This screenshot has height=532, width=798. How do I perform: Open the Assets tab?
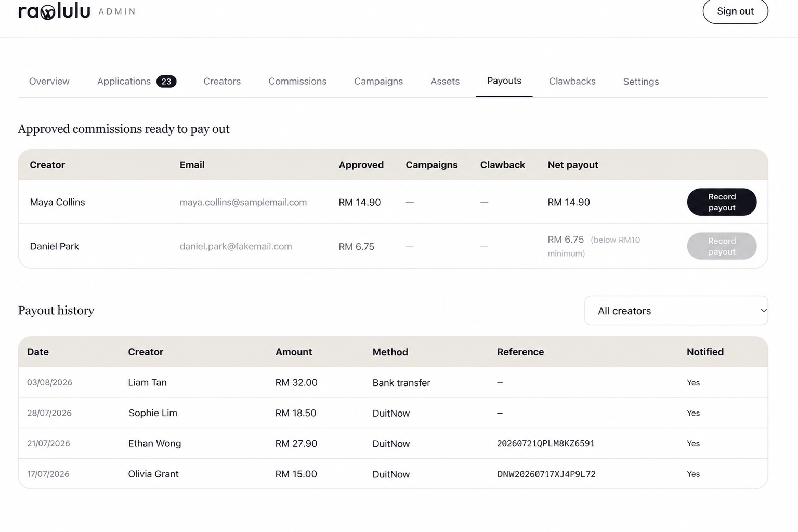click(445, 81)
